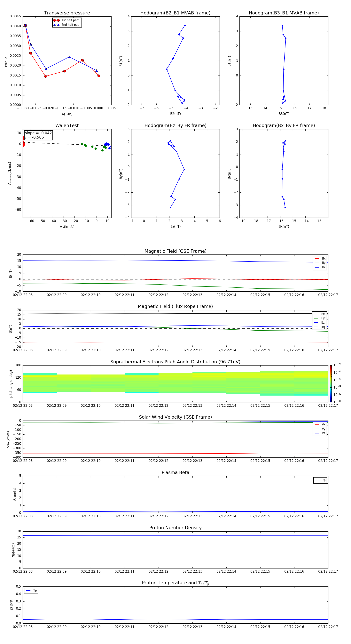This screenshot has height=644, width=351.
Task: Click the "Hodogram(Bz_By FR frame)" title
Action: tap(175, 125)
